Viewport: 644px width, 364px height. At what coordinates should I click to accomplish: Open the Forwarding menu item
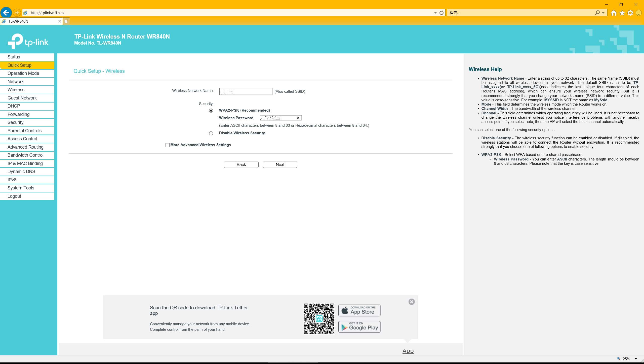[x=27, y=114]
